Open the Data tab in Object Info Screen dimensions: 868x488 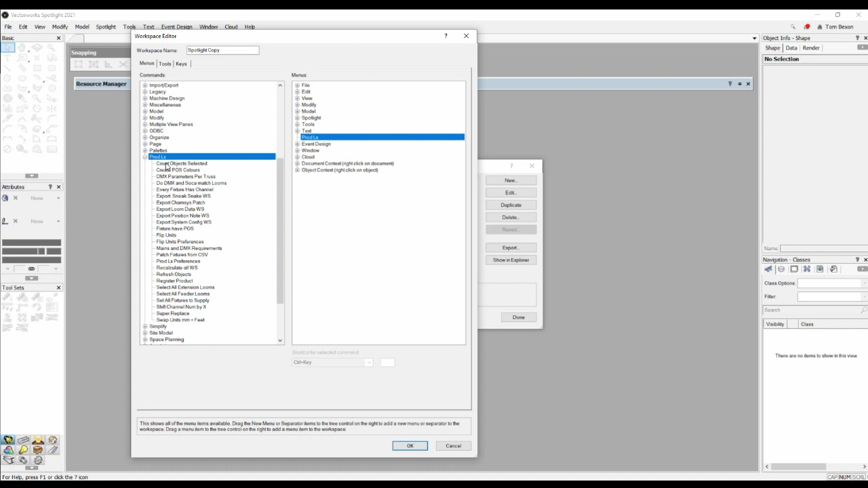(x=791, y=48)
